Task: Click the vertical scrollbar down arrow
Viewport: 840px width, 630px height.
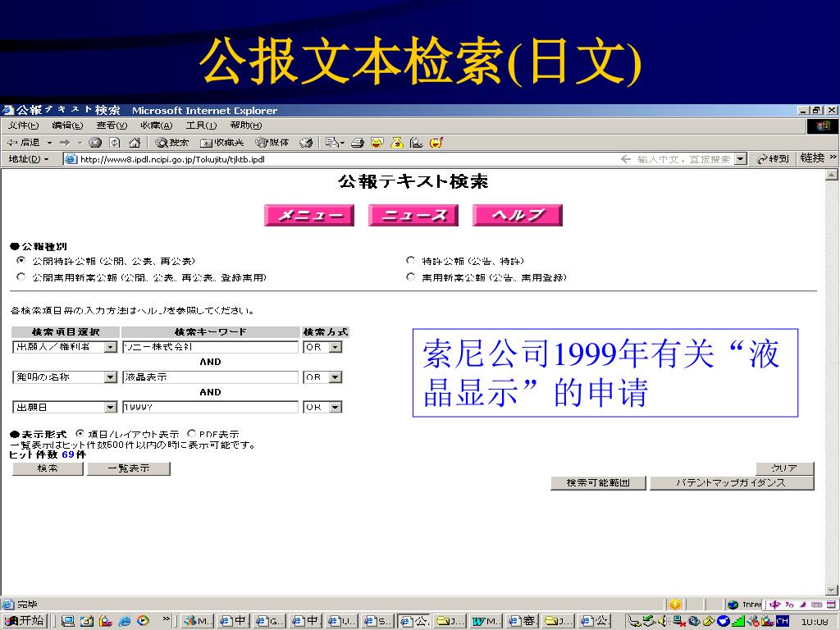Action: (x=832, y=589)
